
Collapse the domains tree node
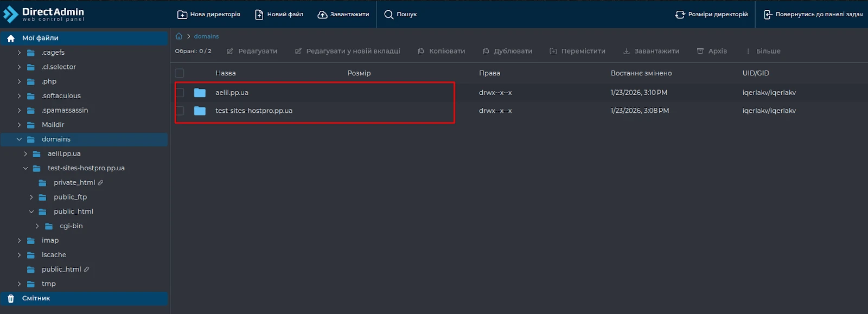(x=19, y=139)
